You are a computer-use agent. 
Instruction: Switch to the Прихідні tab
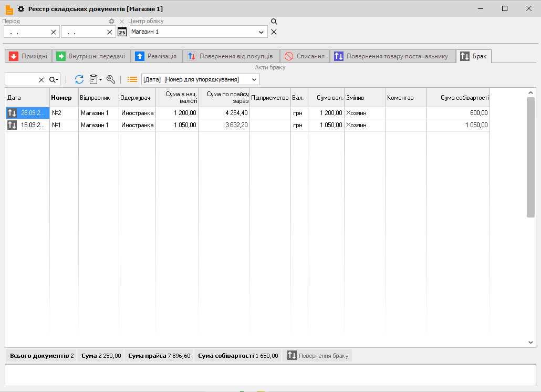[28, 56]
